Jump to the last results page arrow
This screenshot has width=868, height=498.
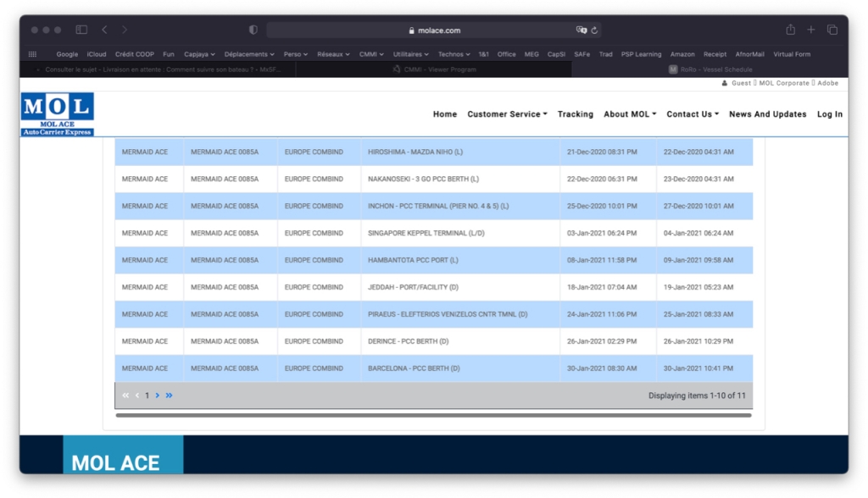(169, 396)
